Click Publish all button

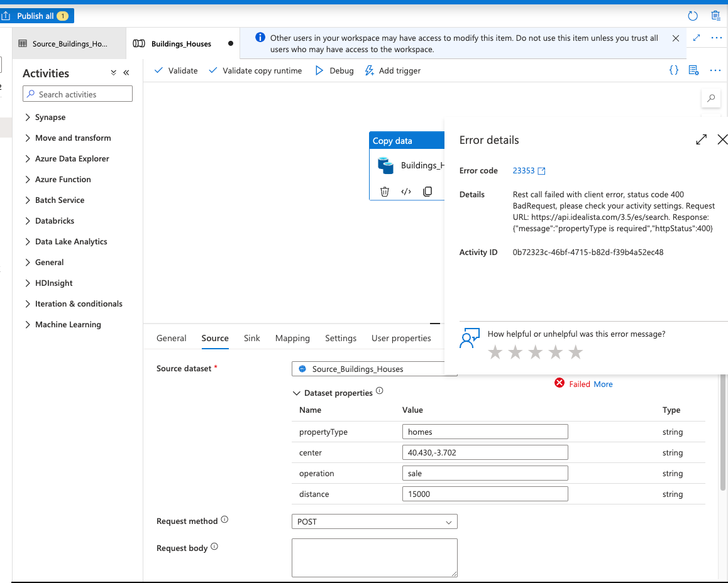point(37,16)
